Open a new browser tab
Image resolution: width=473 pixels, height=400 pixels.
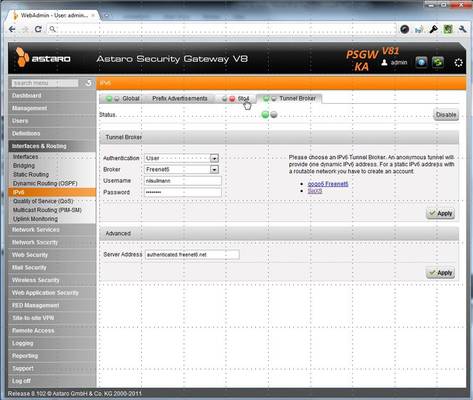tap(106, 15)
